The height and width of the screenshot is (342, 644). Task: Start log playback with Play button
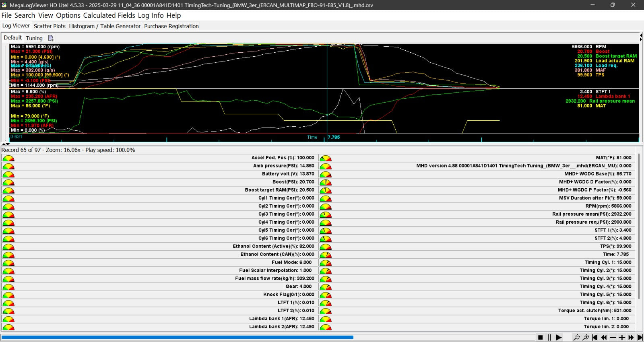tap(559, 338)
